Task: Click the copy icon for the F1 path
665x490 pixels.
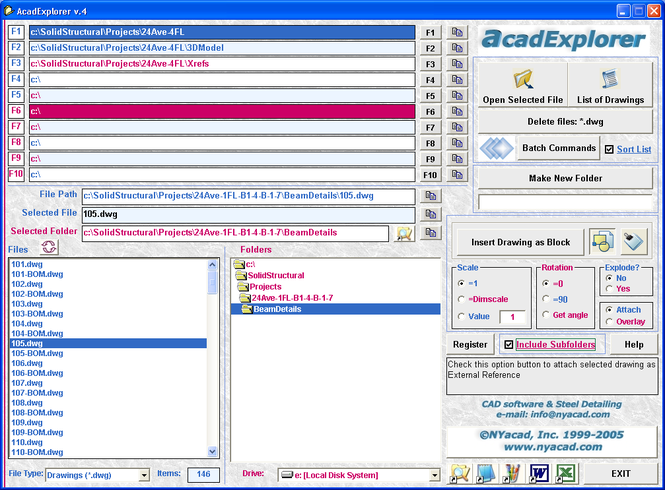Action: coord(457,32)
